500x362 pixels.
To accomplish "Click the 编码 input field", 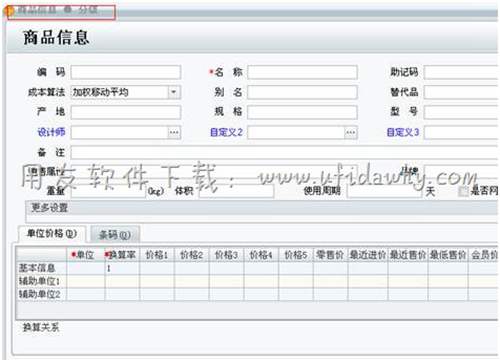I will (126, 72).
